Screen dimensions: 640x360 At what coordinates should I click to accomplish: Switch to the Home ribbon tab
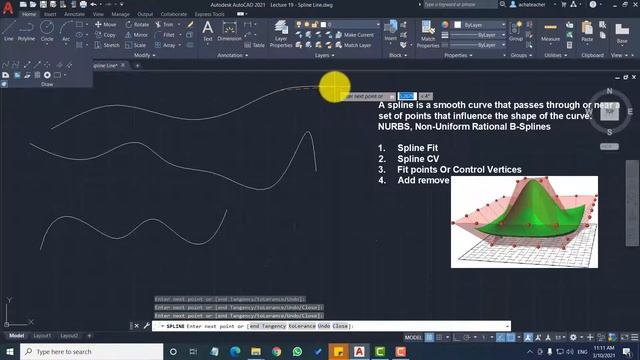29,14
